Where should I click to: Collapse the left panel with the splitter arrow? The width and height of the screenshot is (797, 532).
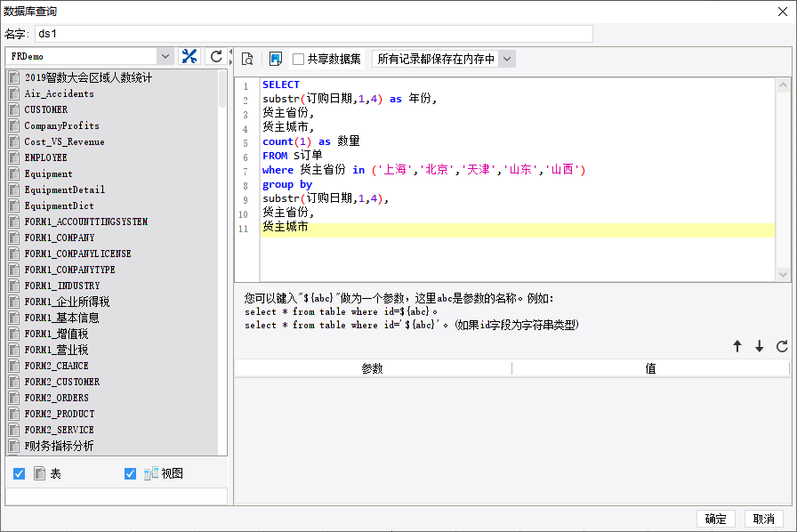pyautogui.click(x=230, y=52)
